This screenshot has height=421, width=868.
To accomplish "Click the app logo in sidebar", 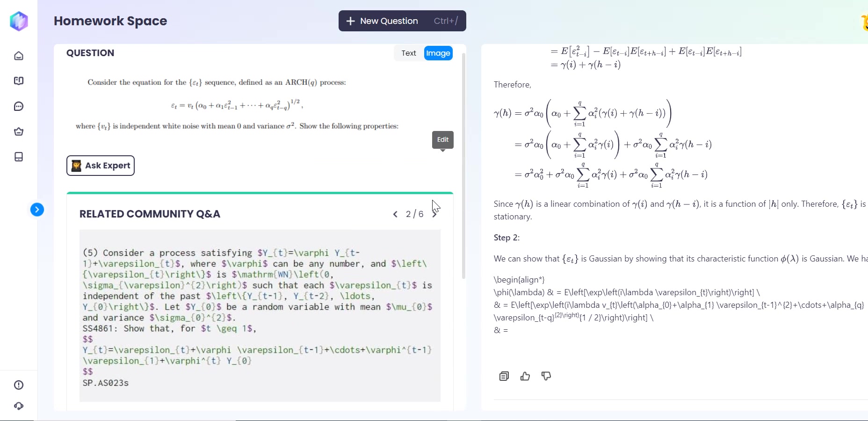I will coord(19,21).
